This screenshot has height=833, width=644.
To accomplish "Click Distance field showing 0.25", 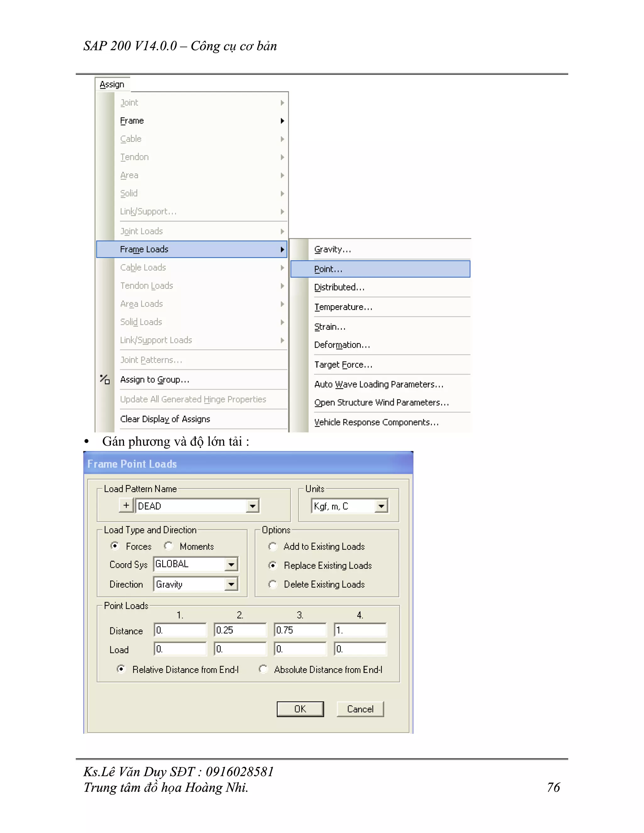I will coord(240,630).
